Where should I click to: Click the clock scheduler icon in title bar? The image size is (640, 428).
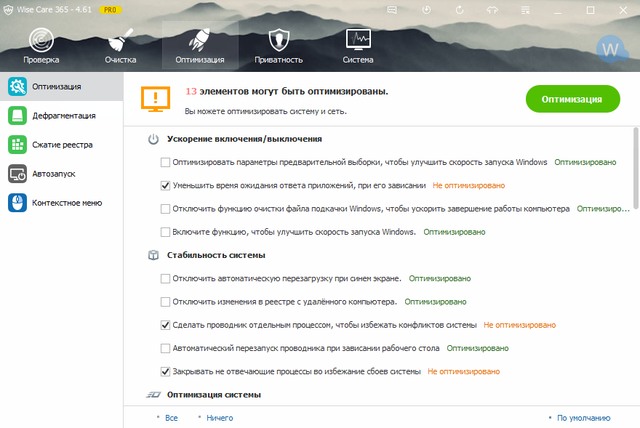coord(427,10)
